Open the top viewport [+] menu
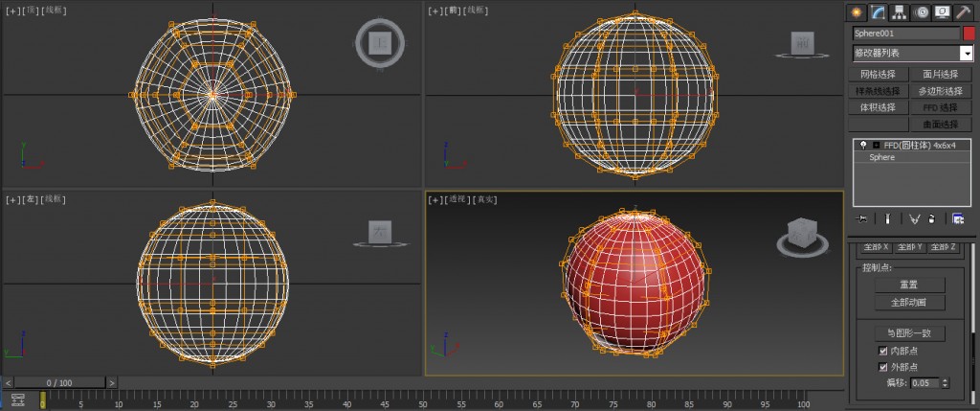980x411 pixels. pos(12,10)
